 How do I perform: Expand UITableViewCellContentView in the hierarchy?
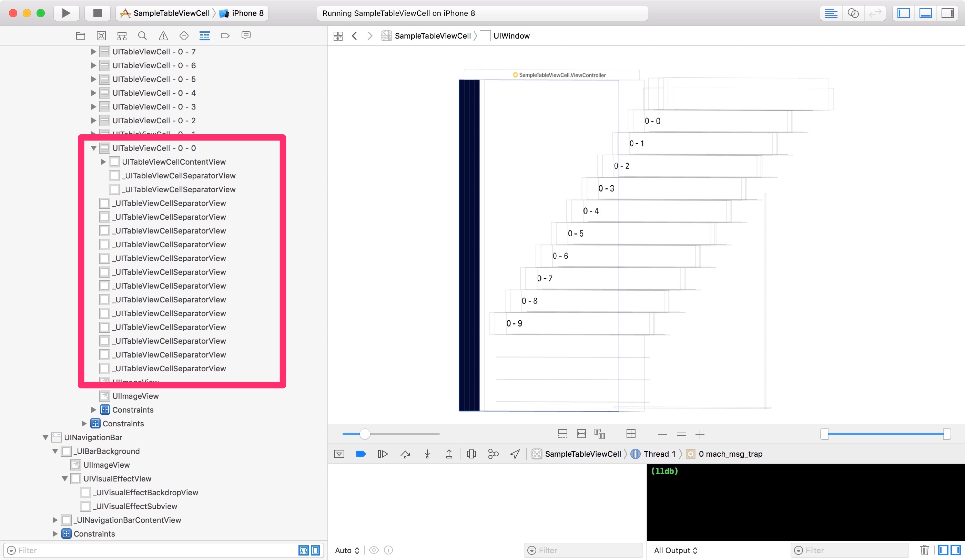103,162
